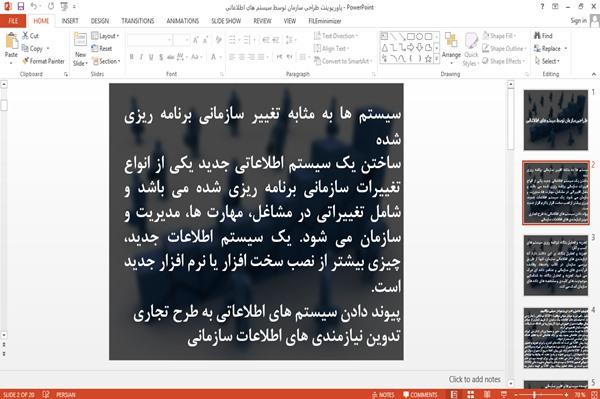The height and width of the screenshot is (399, 600).
Task: Open Comments from status bar
Action: tap(420, 395)
